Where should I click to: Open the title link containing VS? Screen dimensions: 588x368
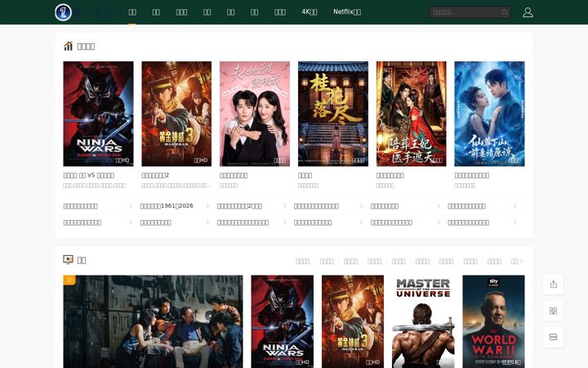[89, 175]
